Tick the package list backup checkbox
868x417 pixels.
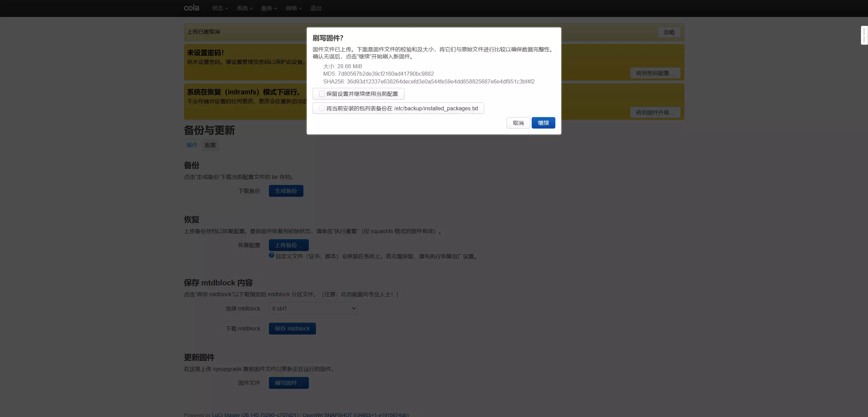coord(322,108)
